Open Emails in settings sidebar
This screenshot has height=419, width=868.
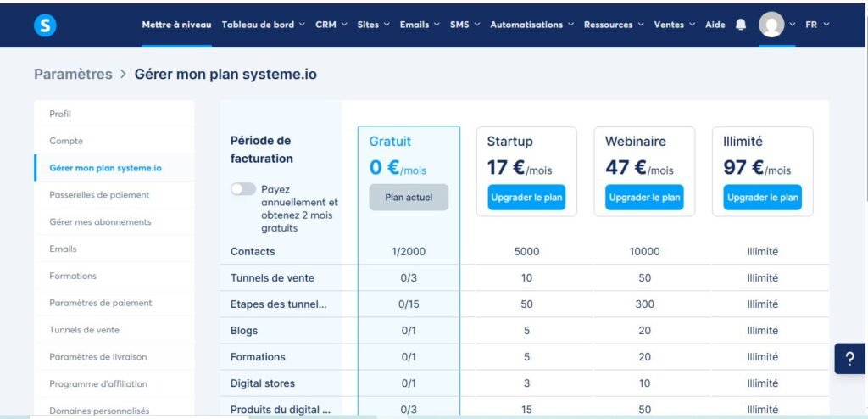tap(114, 249)
